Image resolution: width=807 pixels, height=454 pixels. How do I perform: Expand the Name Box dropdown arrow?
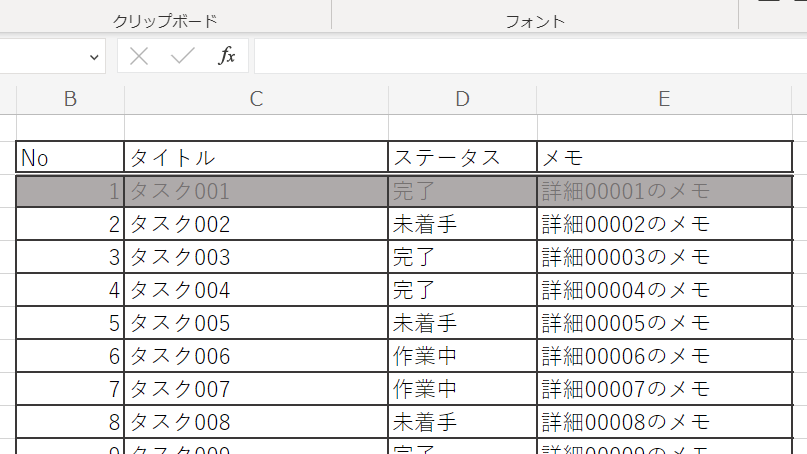(x=94, y=57)
